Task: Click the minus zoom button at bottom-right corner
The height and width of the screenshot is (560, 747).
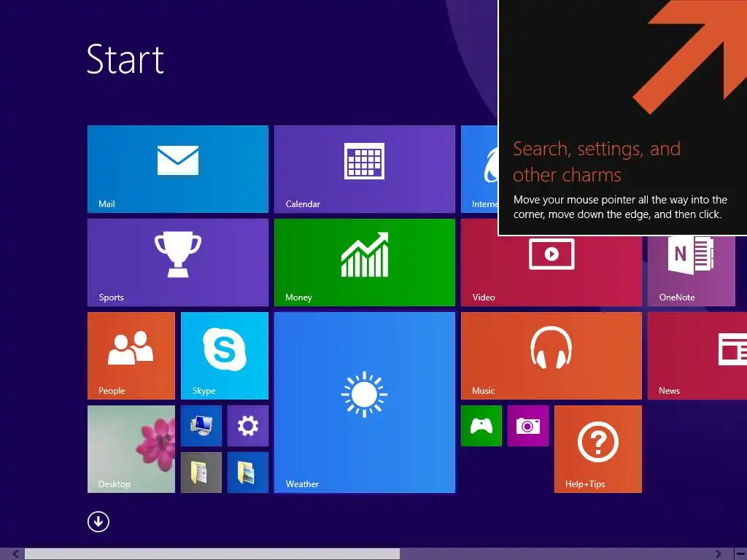Action: (x=740, y=554)
